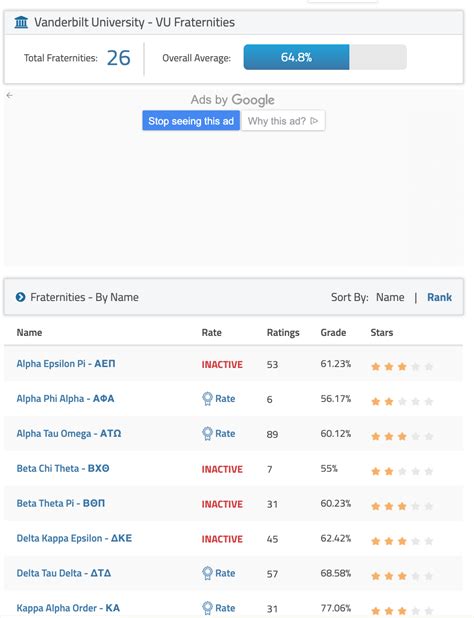The height and width of the screenshot is (618, 474).
Task: Sort the fraternities by Name
Action: (x=390, y=297)
